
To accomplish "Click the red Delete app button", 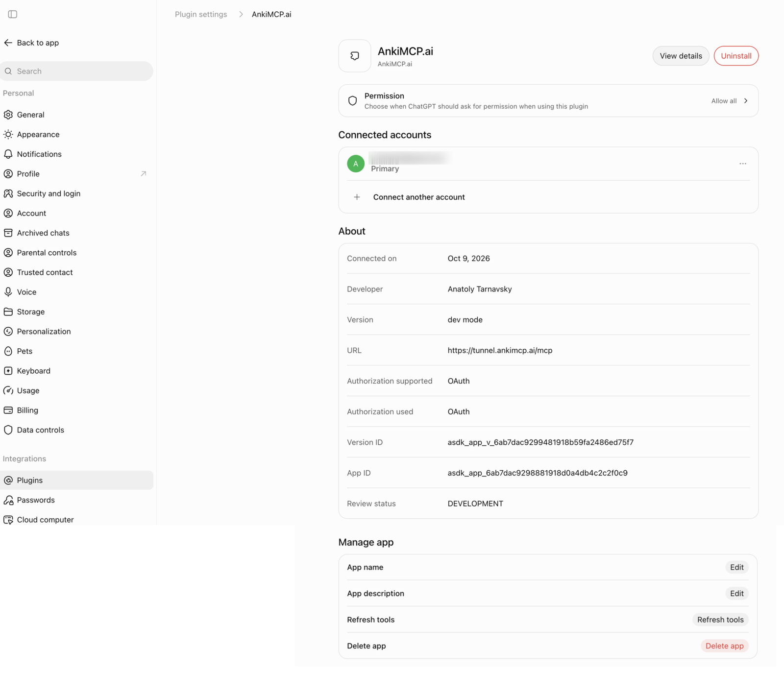I will [724, 646].
